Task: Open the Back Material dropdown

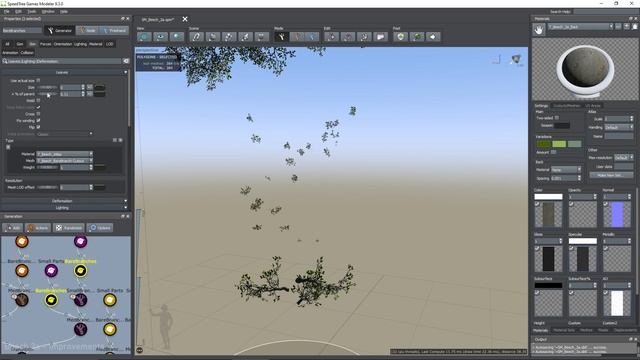Action: [x=565, y=170]
